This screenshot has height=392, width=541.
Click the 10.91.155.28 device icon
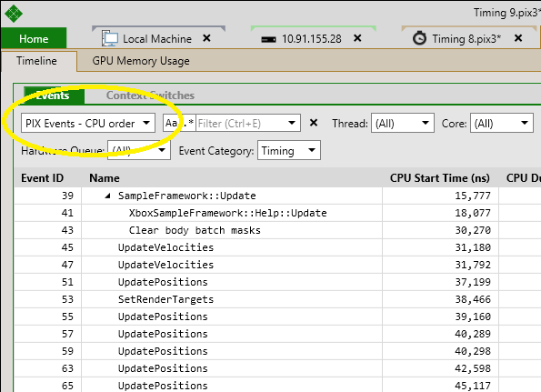point(268,39)
